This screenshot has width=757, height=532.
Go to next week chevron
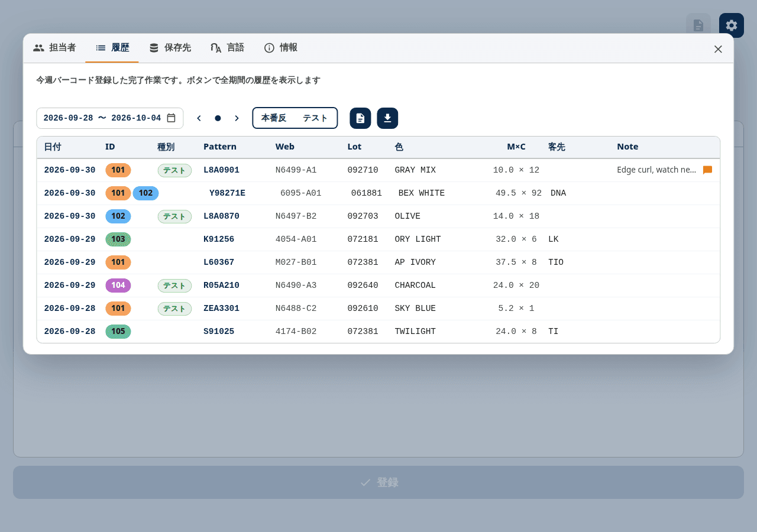coord(237,118)
